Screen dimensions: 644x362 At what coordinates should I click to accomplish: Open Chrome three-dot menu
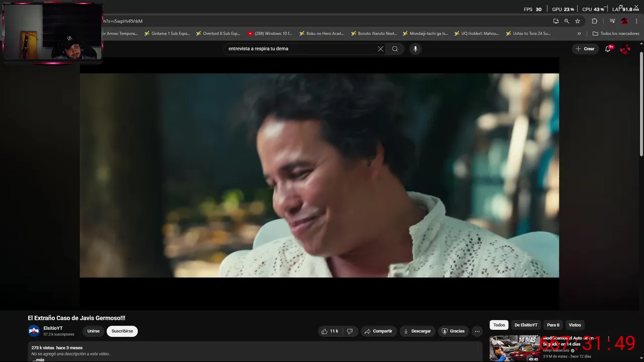point(636,21)
